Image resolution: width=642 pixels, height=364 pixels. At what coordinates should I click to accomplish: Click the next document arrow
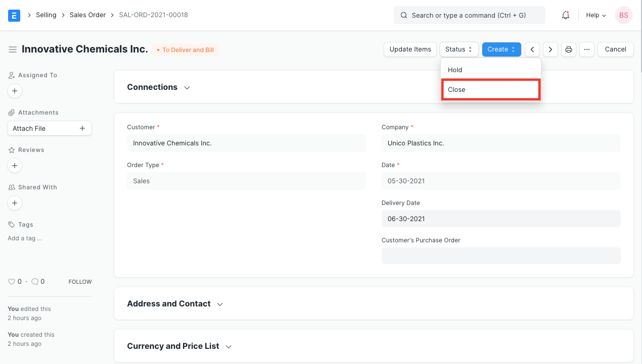tap(550, 49)
